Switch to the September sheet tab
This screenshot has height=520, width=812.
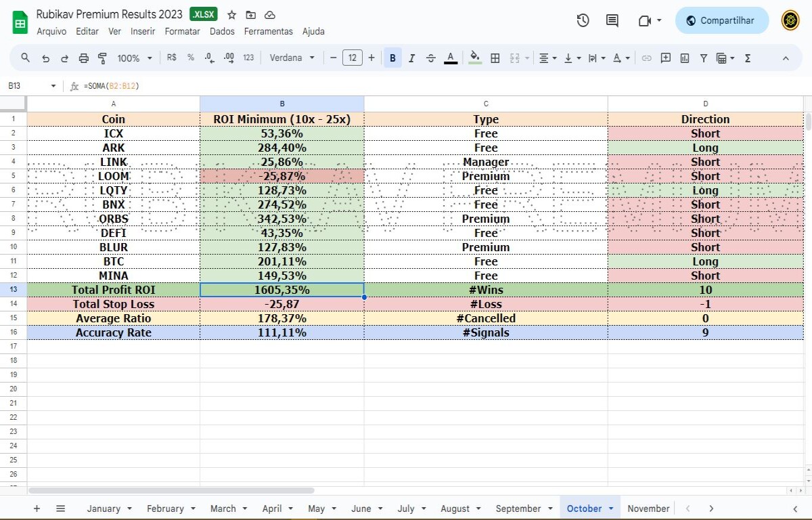tap(518, 508)
